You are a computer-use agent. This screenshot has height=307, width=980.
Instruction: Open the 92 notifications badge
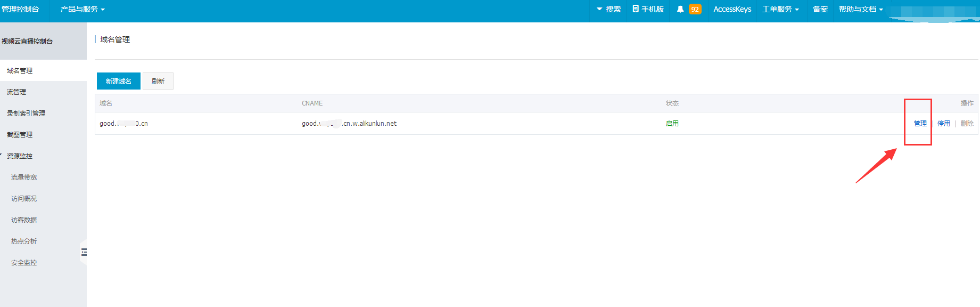point(695,9)
